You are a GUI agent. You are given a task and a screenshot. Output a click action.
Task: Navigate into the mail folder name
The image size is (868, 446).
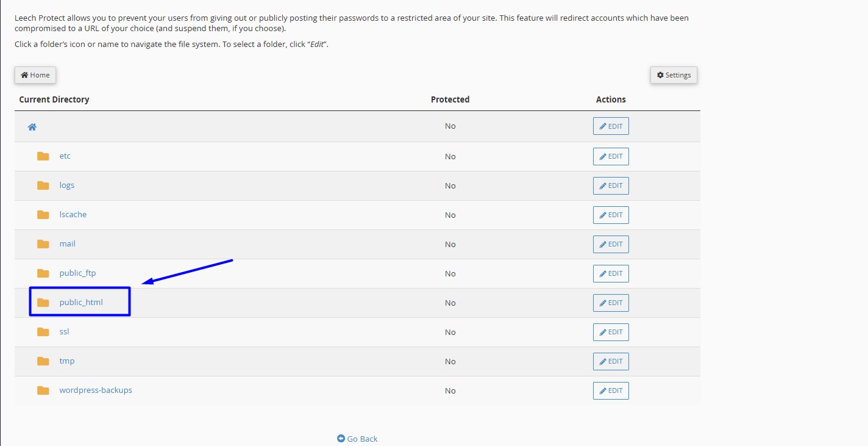coord(68,244)
